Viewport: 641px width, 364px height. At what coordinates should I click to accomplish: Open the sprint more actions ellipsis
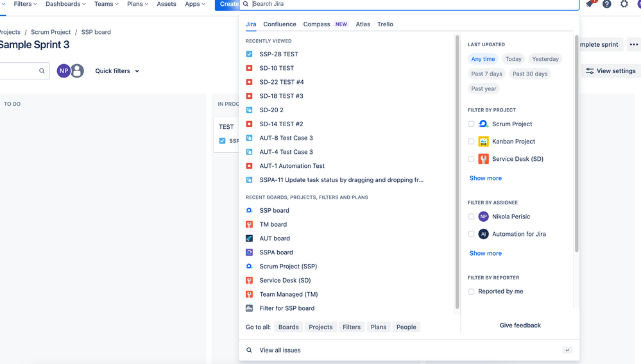point(634,44)
